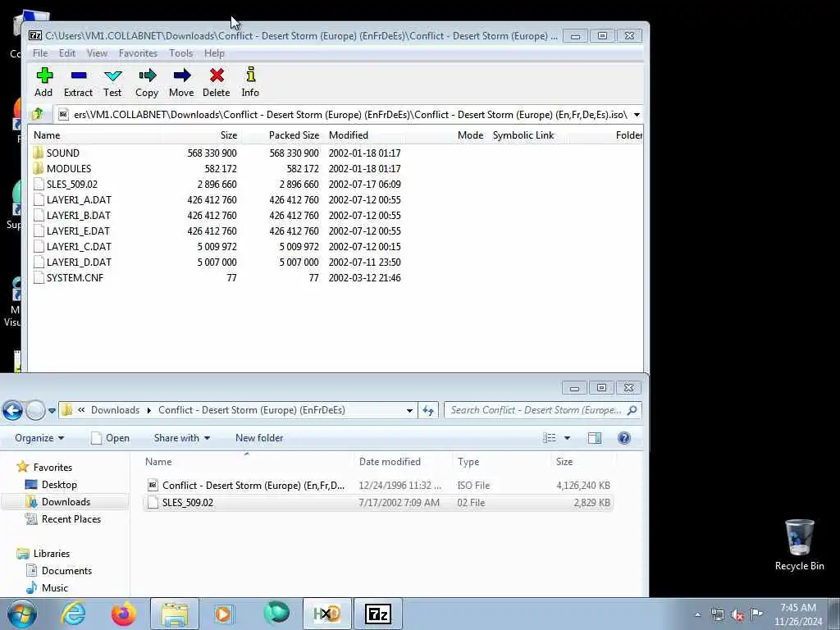The width and height of the screenshot is (840, 630).
Task: Open the File menu in 7-Zip
Action: 40,53
